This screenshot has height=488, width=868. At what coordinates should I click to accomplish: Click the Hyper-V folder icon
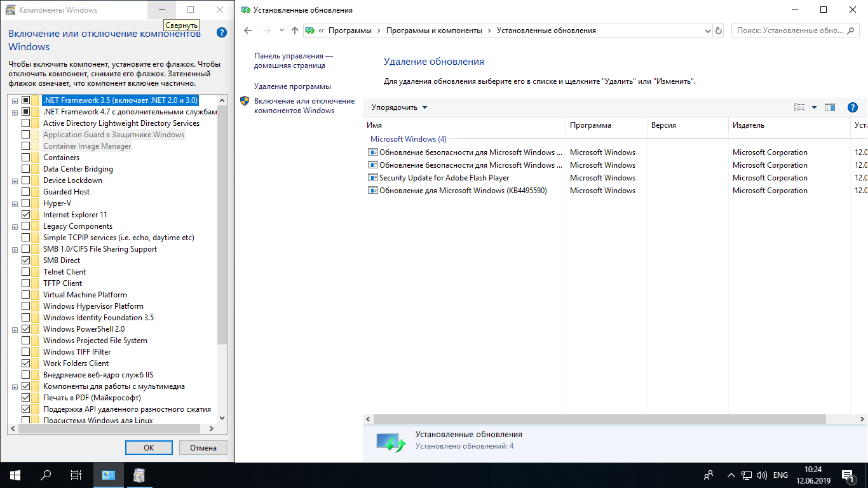(36, 203)
